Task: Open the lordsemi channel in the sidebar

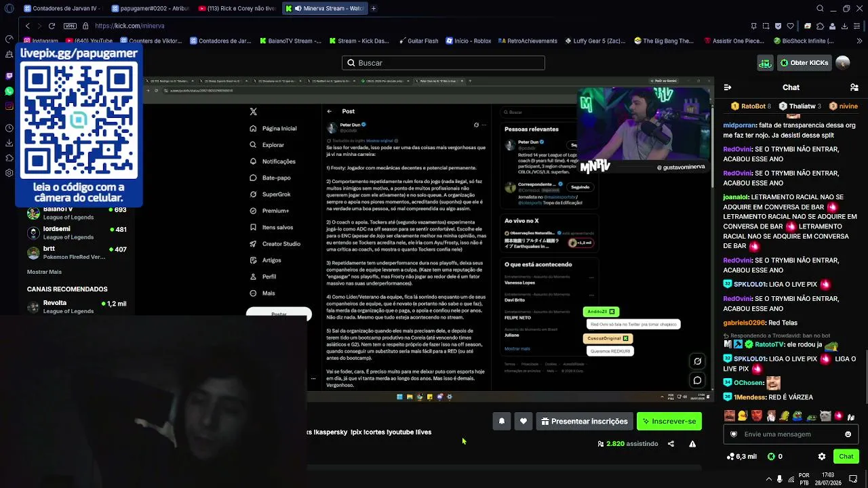Action: coord(77,232)
